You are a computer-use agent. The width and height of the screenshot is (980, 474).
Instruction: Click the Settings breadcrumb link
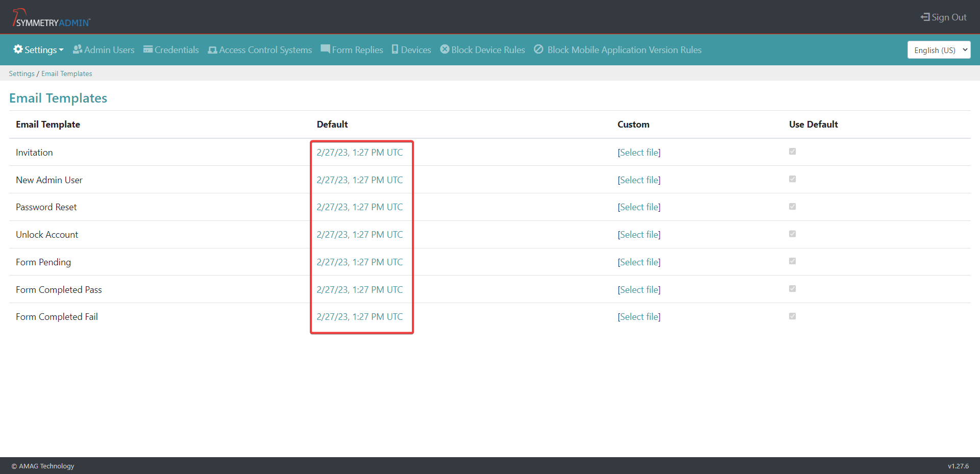(x=21, y=73)
